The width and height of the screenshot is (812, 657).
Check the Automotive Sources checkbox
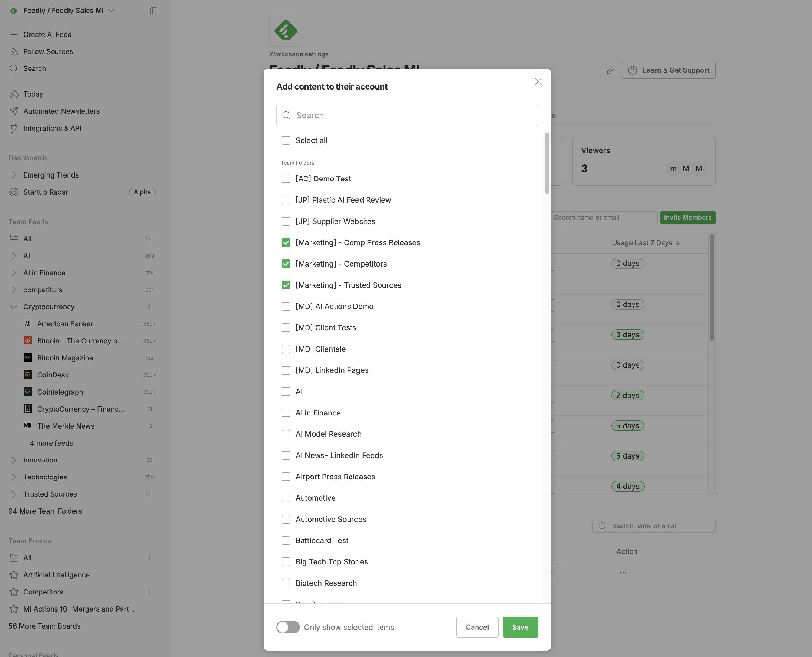pos(286,519)
